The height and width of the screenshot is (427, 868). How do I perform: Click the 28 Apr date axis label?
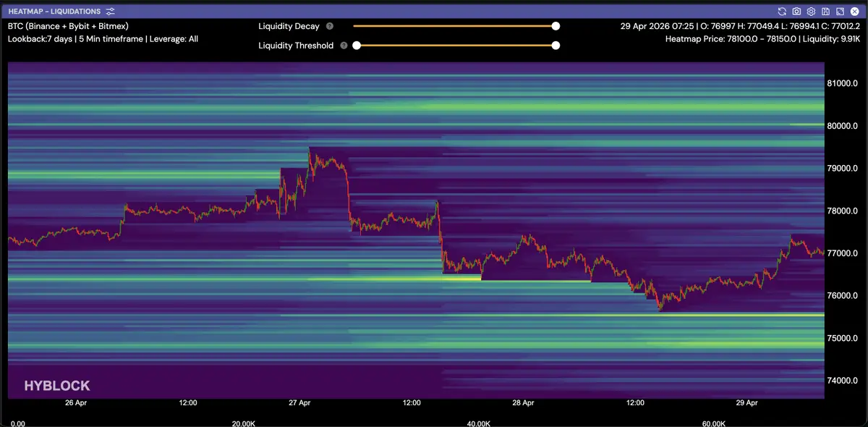(523, 402)
